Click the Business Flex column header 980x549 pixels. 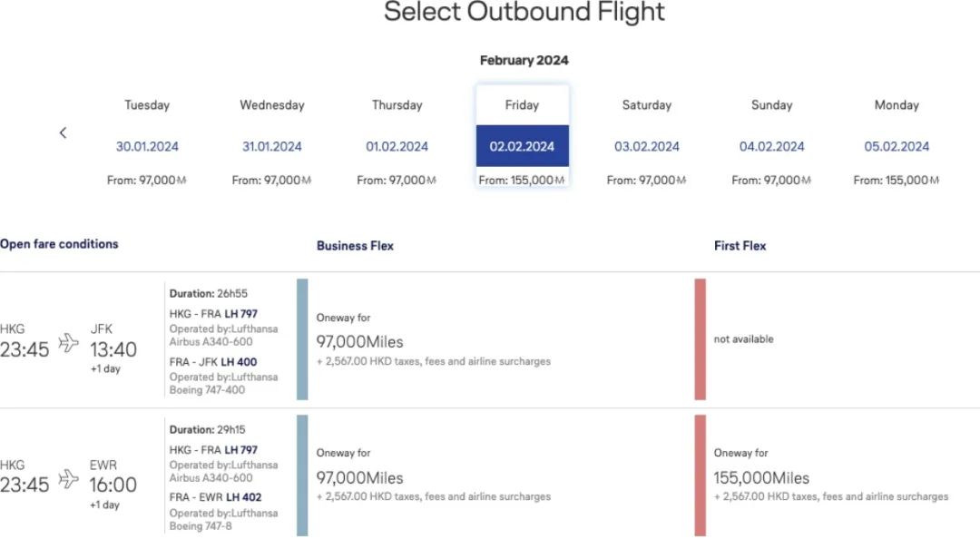tap(355, 246)
